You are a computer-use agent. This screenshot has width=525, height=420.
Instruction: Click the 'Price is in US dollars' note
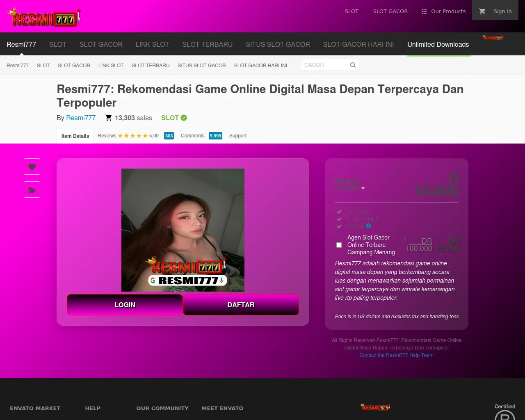pos(397,317)
